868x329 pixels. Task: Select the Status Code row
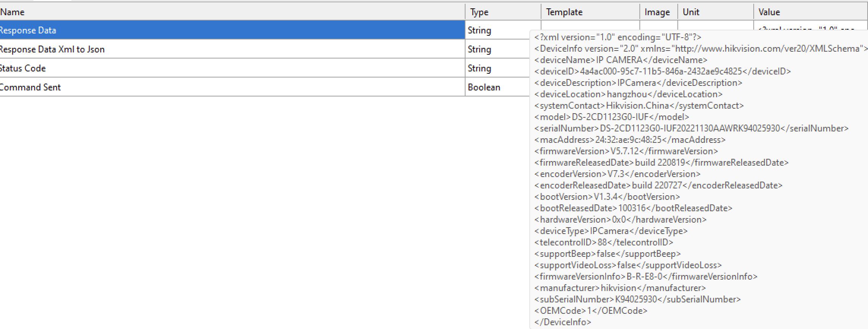pyautogui.click(x=228, y=68)
